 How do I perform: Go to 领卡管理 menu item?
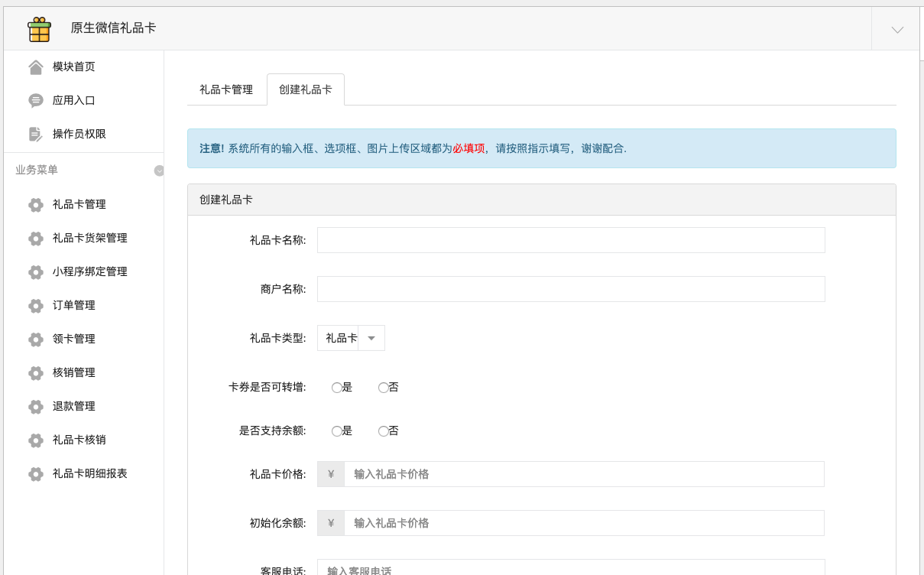tap(74, 339)
